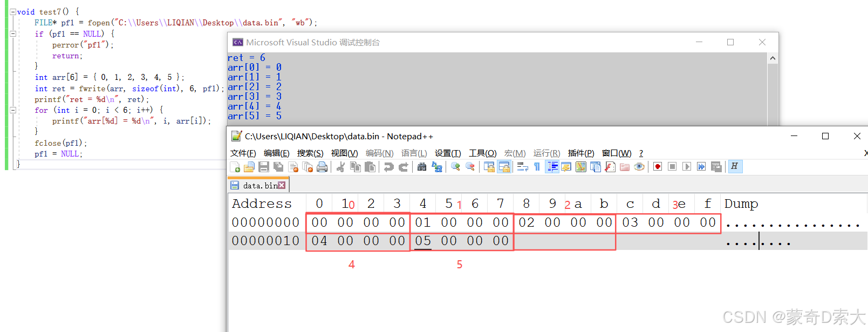Click the 02 byte in the first row
Viewport: 868px width, 332px height.
coord(527,222)
